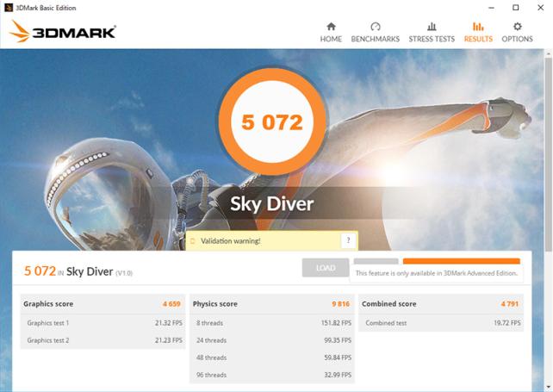Image resolution: width=553 pixels, height=392 pixels.
Task: Select the Combined test row
Action: coord(441,323)
